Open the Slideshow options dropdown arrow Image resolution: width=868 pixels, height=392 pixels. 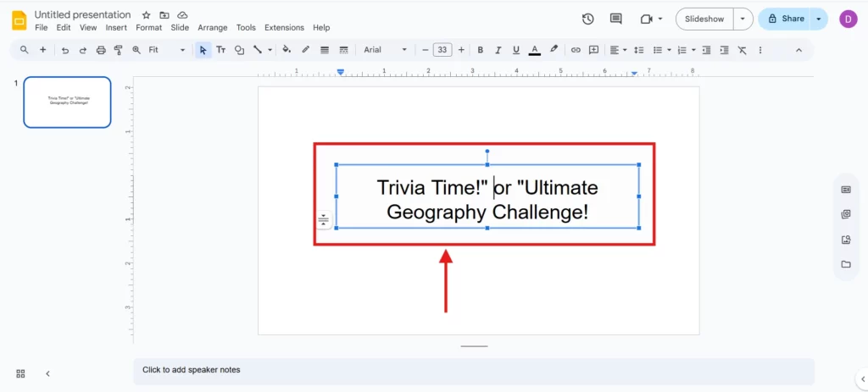[x=743, y=19]
